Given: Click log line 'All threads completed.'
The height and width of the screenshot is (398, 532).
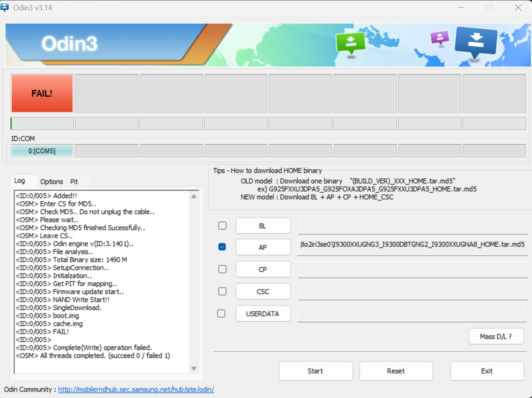Looking at the screenshot, I should click(93, 355).
